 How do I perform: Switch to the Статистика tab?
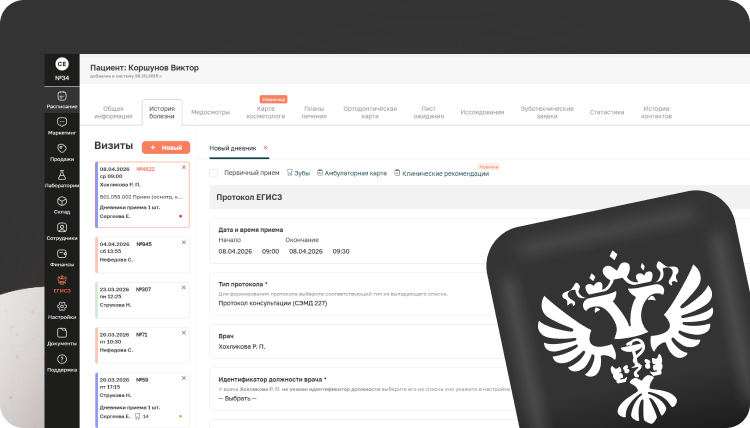point(607,112)
